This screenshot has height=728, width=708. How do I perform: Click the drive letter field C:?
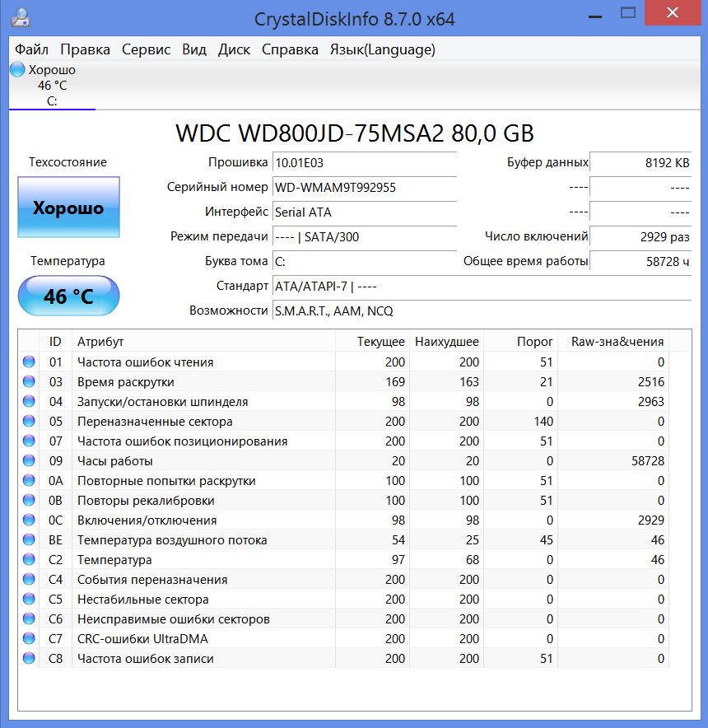click(x=365, y=261)
